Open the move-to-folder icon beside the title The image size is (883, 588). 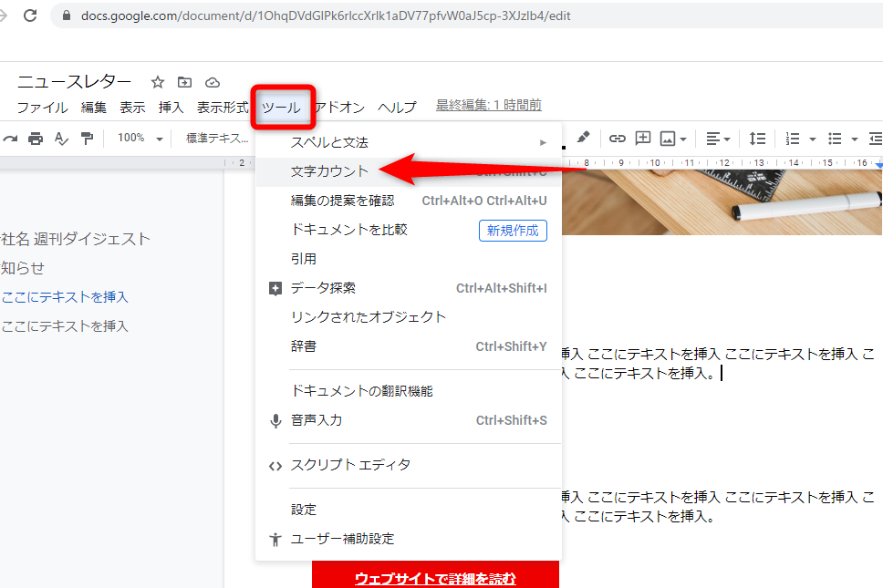(x=184, y=82)
